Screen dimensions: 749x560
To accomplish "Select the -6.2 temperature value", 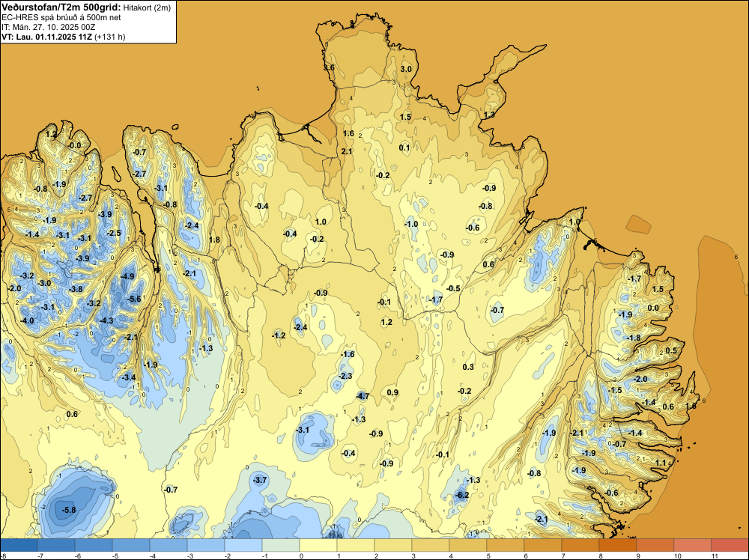I will 462,495.
